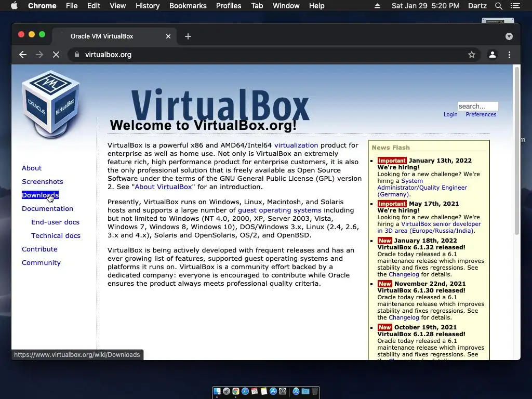The height and width of the screenshot is (399, 532).
Task: Open System Administrator/Quality Engineer job link
Action: click(422, 188)
